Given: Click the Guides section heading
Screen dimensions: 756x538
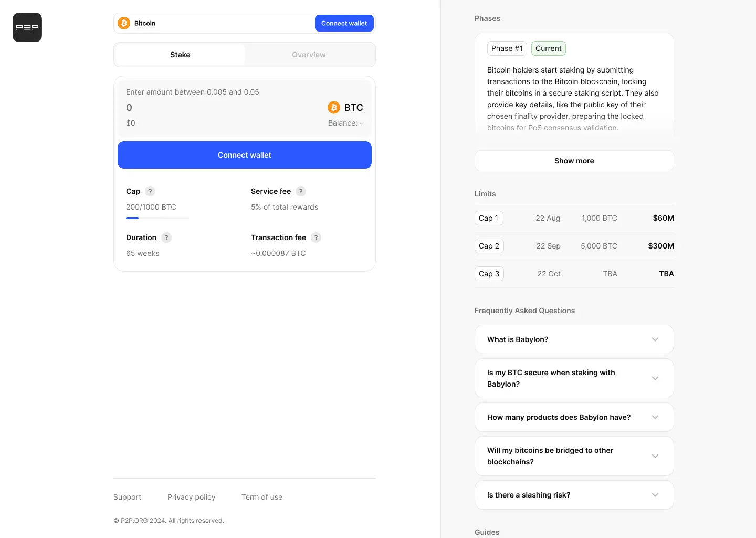Looking at the screenshot, I should pos(487,532).
